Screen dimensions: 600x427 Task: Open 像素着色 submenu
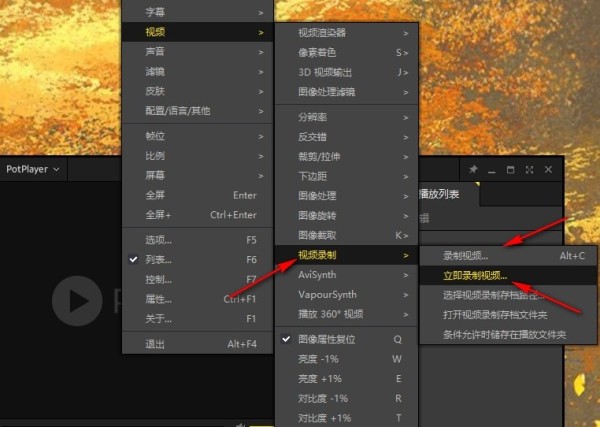pos(346,52)
